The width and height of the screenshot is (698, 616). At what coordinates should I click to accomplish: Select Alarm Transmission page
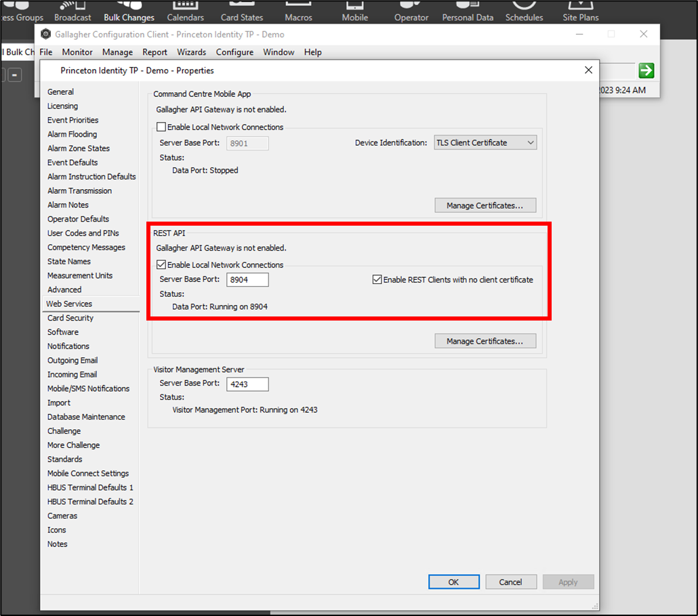[80, 190]
